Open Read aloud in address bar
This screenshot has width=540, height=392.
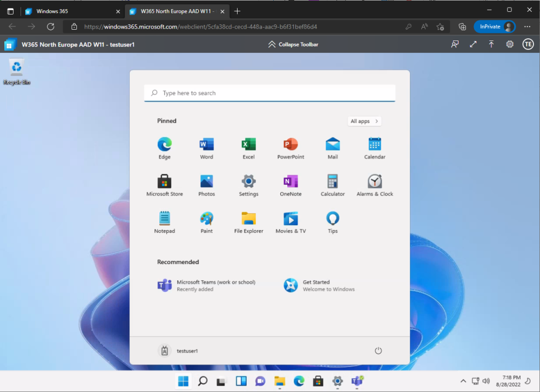coord(424,26)
